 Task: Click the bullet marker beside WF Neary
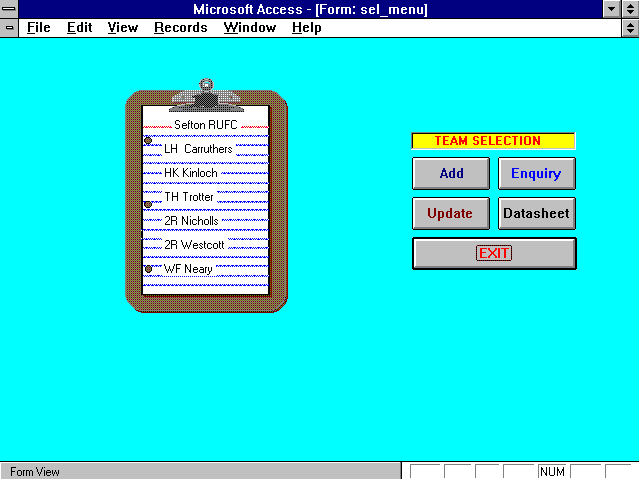pos(148,269)
